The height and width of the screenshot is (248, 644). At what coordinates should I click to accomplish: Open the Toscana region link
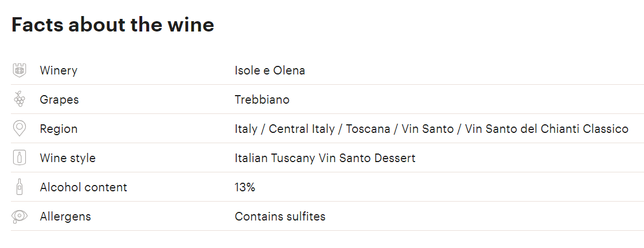pos(368,129)
